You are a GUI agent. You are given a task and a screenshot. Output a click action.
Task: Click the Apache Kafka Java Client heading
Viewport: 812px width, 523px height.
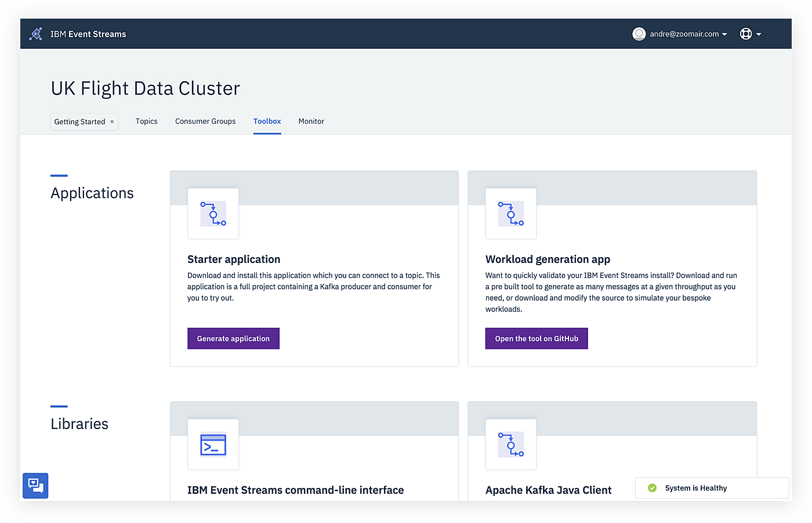tap(548, 490)
